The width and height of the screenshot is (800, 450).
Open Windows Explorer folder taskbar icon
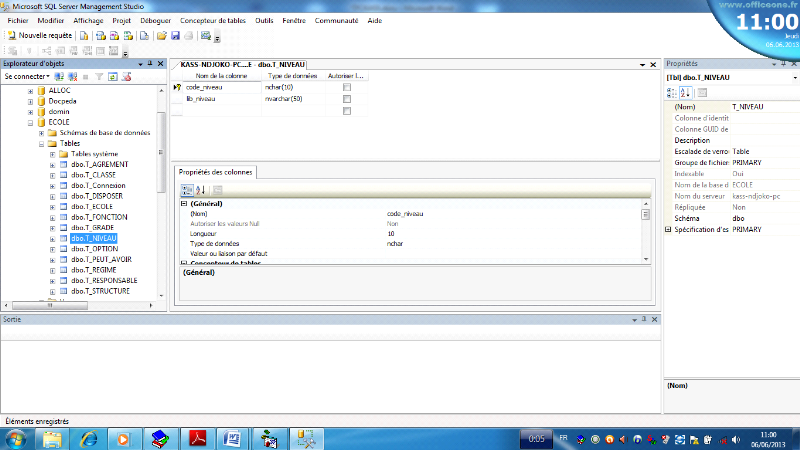(x=52, y=439)
